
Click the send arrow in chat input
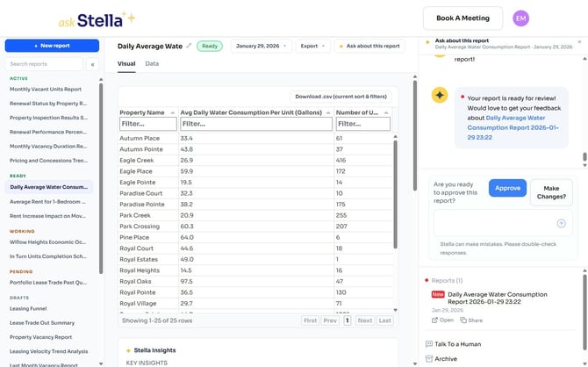[561, 223]
